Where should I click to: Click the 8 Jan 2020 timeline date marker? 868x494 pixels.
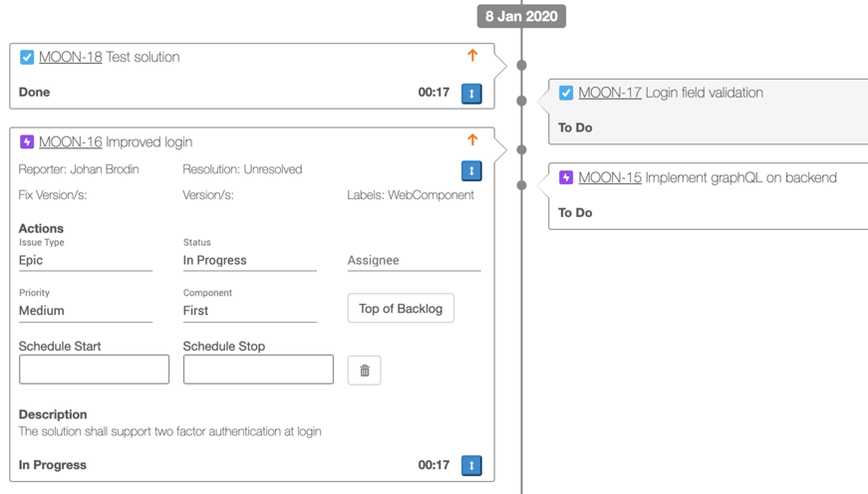click(x=521, y=16)
